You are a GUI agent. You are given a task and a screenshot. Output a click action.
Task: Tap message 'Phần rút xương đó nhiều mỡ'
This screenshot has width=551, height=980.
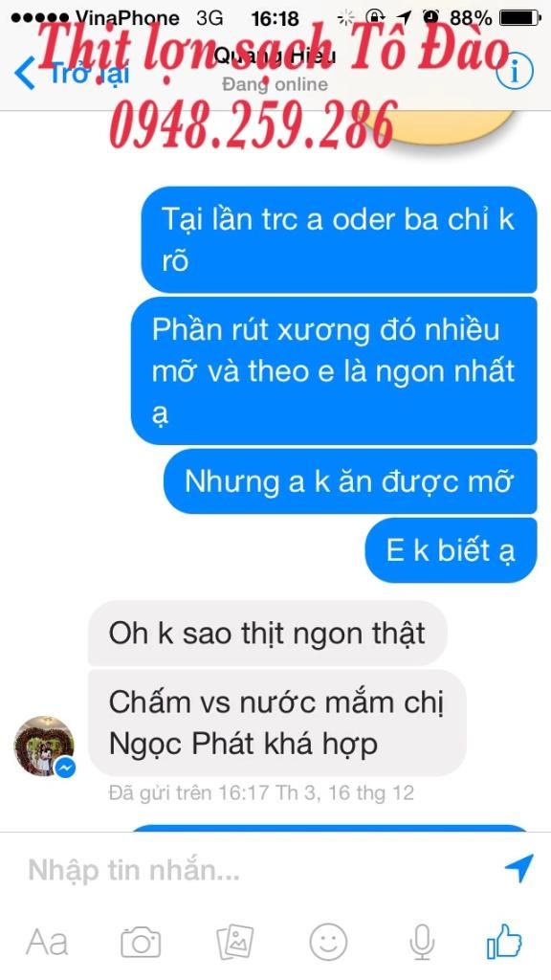(334, 370)
